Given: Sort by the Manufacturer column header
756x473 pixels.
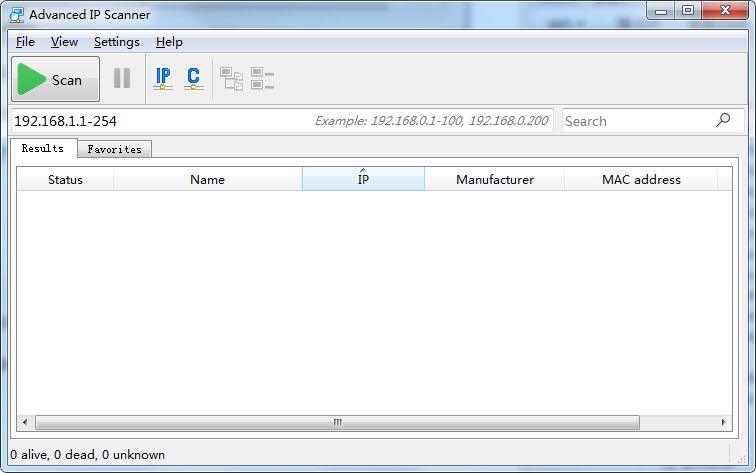Looking at the screenshot, I should point(494,179).
